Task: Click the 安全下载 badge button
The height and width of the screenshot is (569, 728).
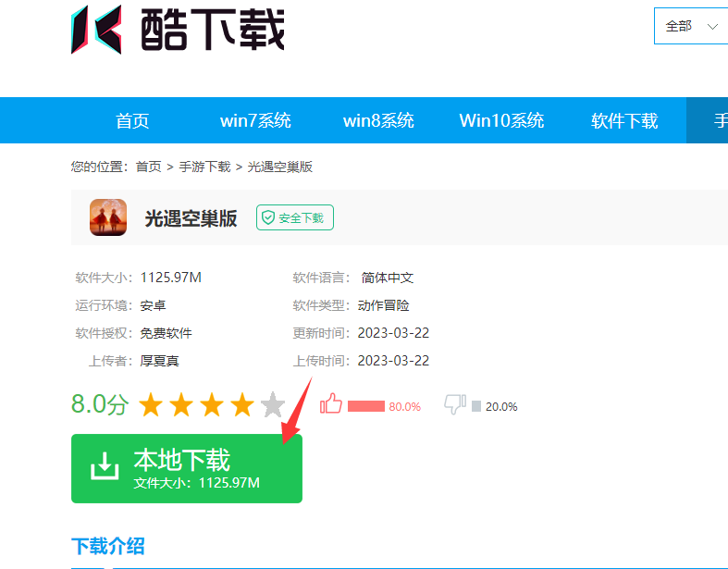Action: click(x=295, y=217)
